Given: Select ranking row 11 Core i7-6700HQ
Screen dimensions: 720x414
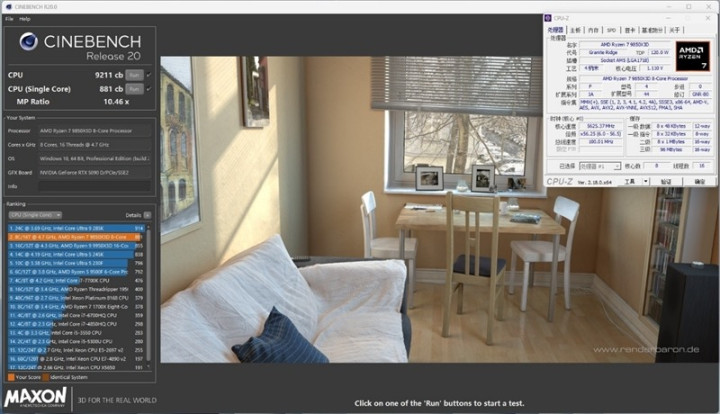Looking at the screenshot, I should (76, 315).
